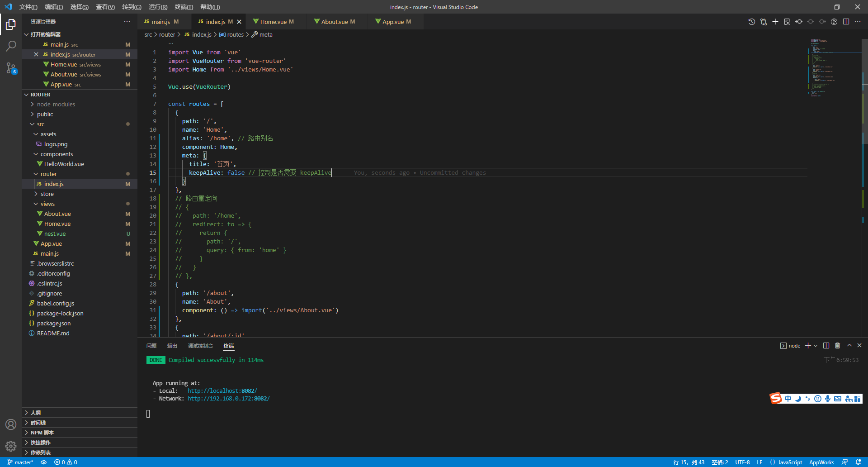This screenshot has height=467, width=868.
Task: Click the git graph branch circle icon
Action: click(834, 22)
